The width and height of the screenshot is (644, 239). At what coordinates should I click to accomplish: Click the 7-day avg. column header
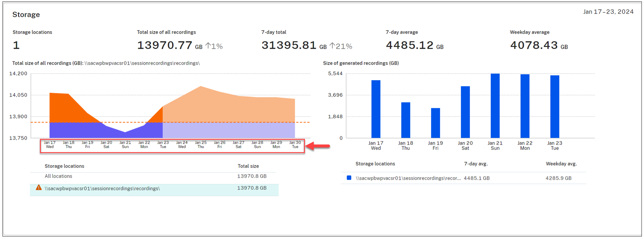(476, 164)
